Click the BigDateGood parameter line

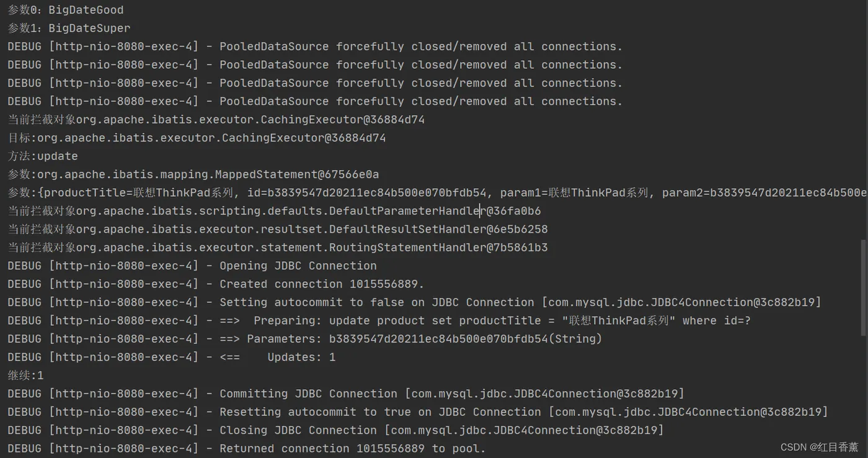(x=66, y=10)
